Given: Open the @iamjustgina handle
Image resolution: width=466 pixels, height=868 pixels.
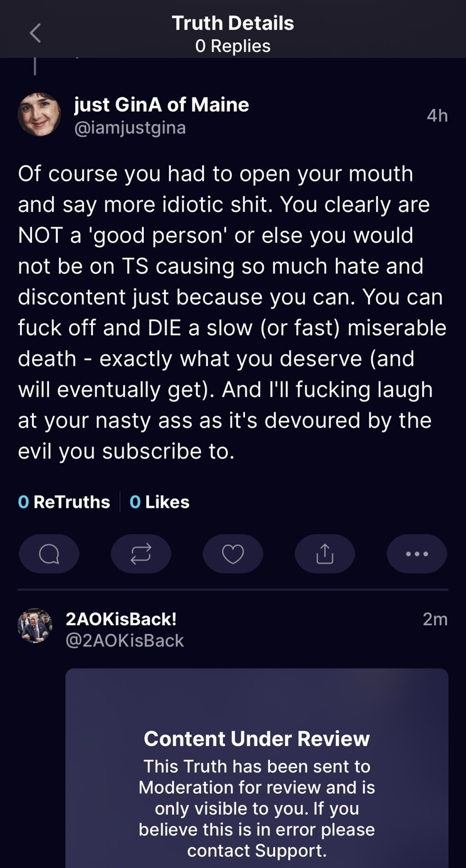Looking at the screenshot, I should point(130,128).
